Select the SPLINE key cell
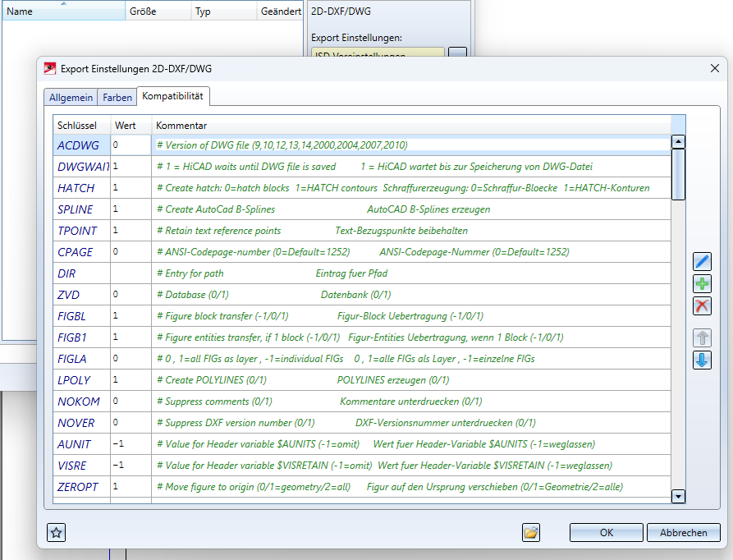The image size is (733, 560). point(82,209)
